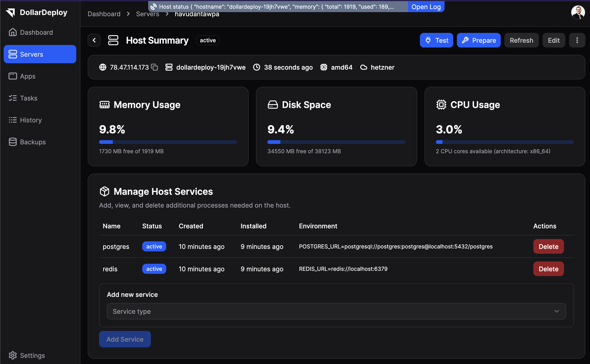Expand the Service type dropdown

coord(336,311)
